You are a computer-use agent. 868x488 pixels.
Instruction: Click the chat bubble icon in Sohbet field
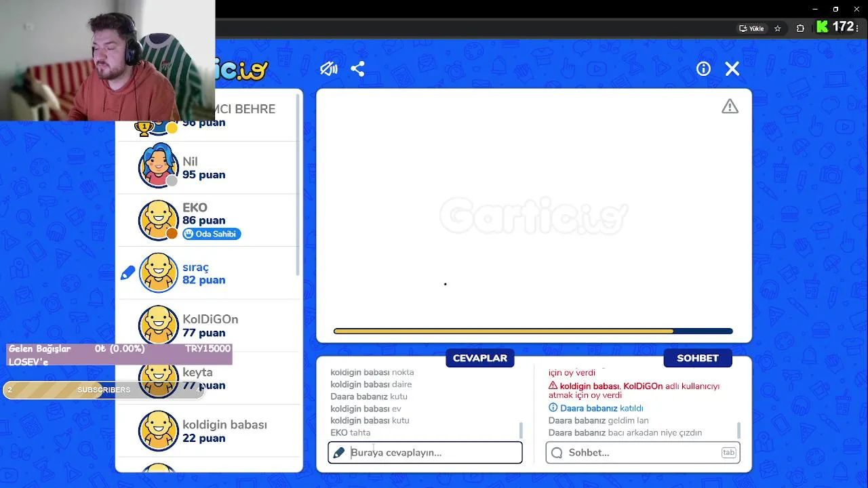557,453
